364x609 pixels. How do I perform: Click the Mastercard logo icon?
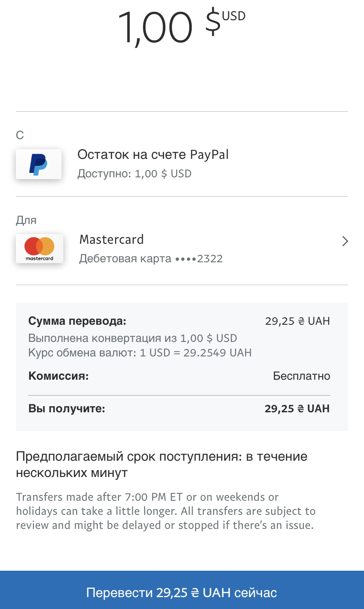pyautogui.click(x=40, y=249)
